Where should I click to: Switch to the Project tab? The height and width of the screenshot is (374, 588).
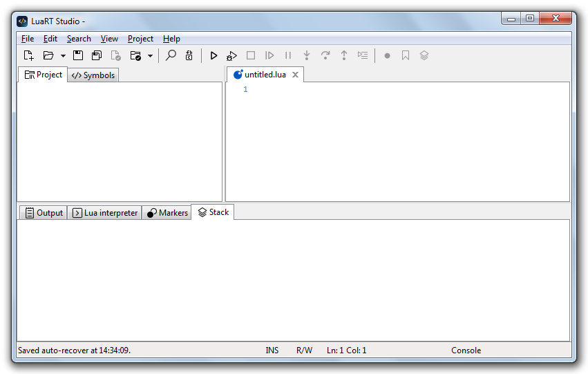click(43, 75)
